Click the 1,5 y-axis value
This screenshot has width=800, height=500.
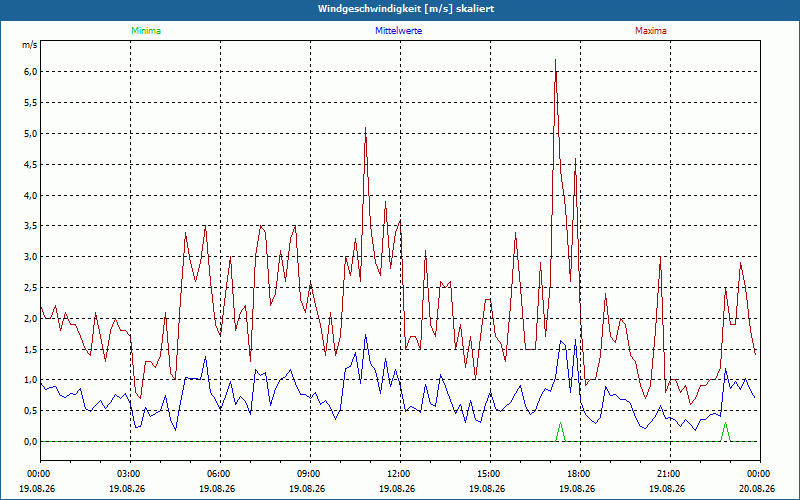pyautogui.click(x=31, y=349)
